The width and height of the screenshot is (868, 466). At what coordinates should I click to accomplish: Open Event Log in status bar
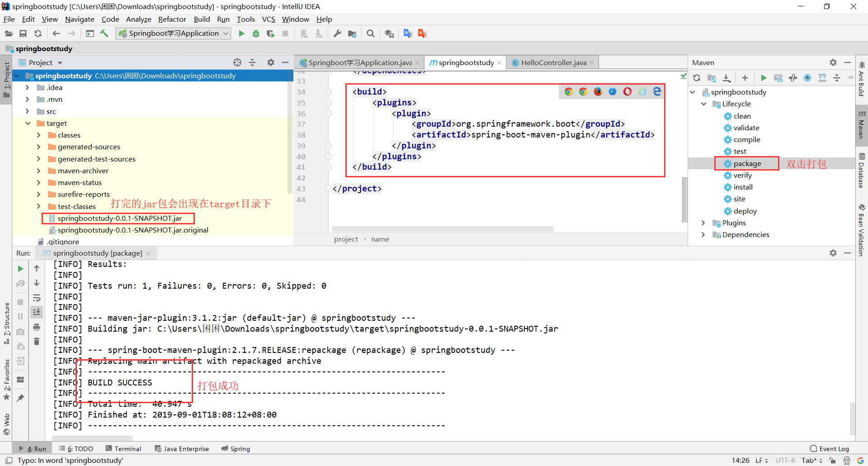coord(830,448)
